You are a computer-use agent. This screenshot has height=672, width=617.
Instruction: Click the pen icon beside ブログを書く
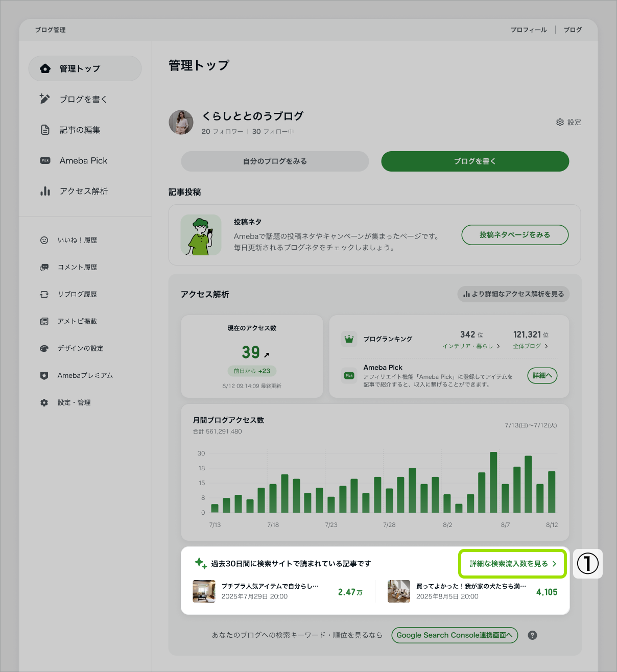[x=45, y=99]
